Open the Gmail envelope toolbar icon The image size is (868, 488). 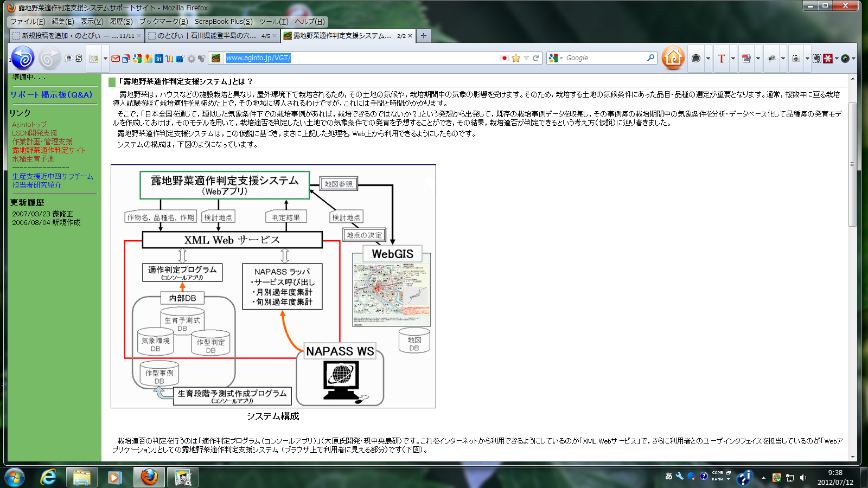(x=116, y=59)
